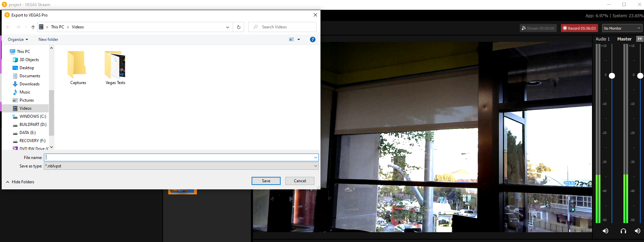Viewport: 644px width, 242px height.
Task: Expand the Save as type dropdown
Action: 315,166
